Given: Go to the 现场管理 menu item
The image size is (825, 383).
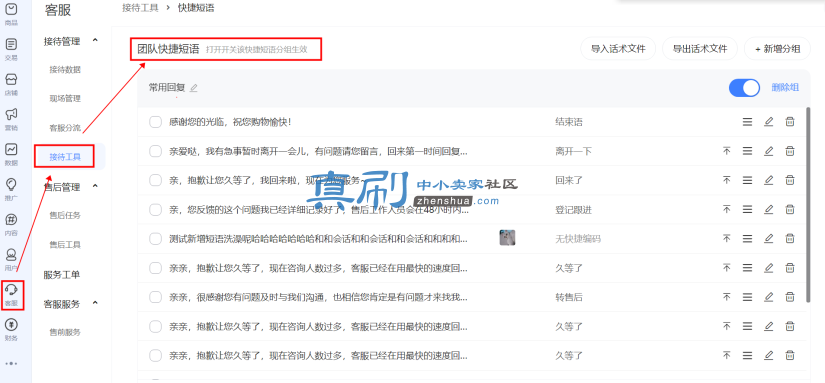Looking at the screenshot, I should [x=65, y=98].
